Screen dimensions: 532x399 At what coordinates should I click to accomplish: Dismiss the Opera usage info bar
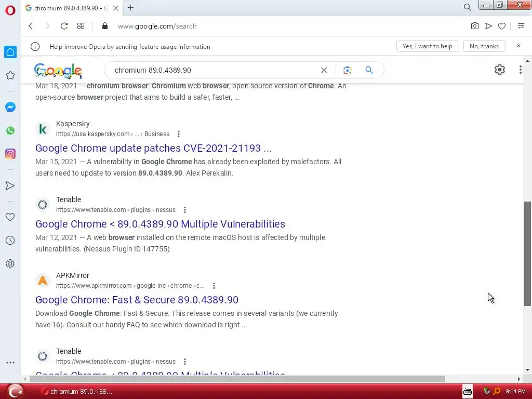click(518, 46)
